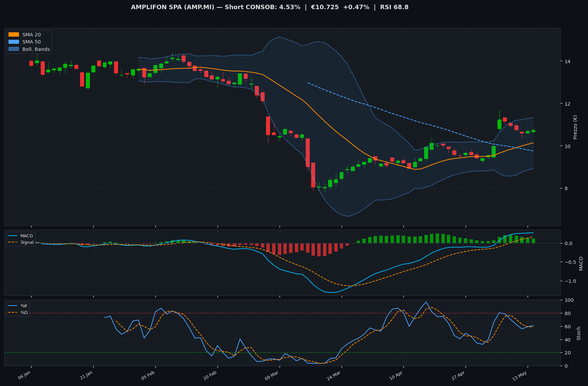Viewport: 588px width, 386px height.
Task: Select the Boll. Bands legend swatch
Action: (x=14, y=49)
